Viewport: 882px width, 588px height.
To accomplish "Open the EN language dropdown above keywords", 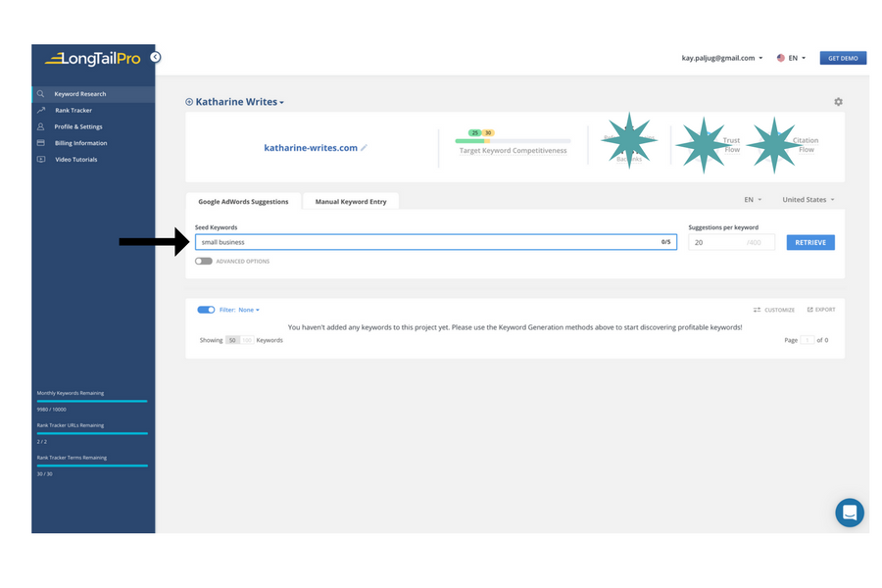I will coord(753,200).
